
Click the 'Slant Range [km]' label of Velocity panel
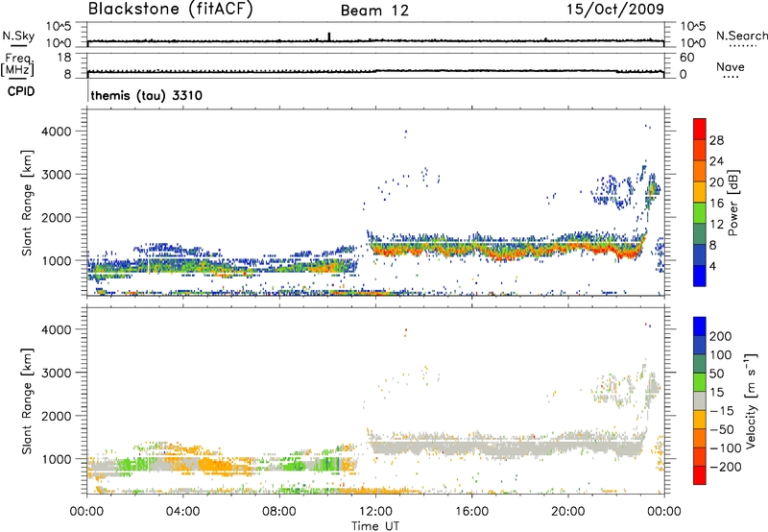(x=27, y=401)
